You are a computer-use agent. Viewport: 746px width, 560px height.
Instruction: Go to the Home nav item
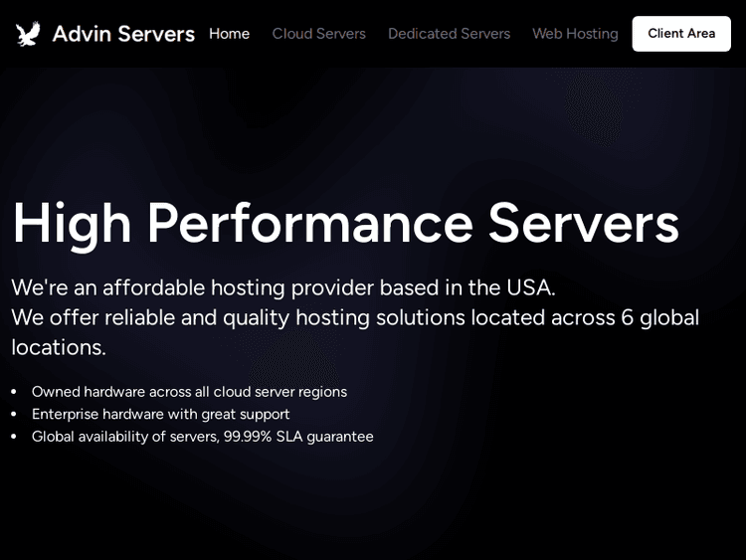coord(230,34)
